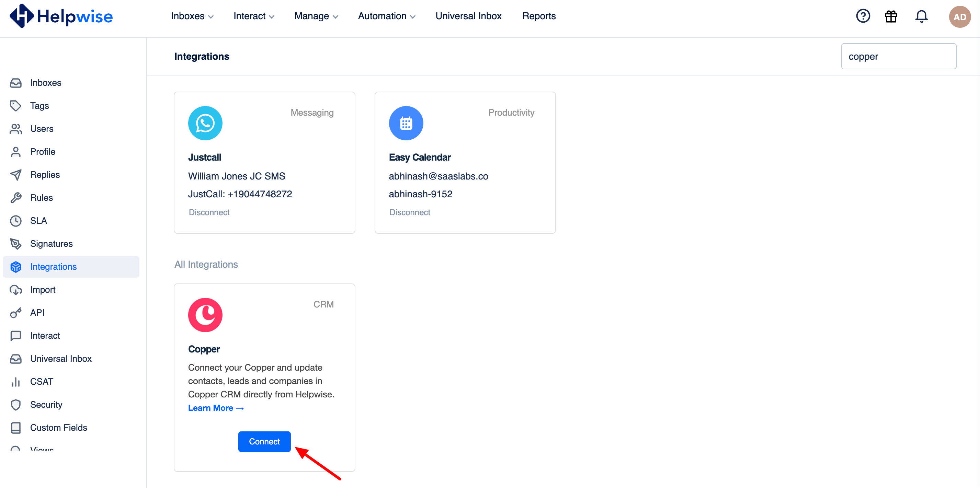
Task: Open Universal Inbox from top navigation
Action: 468,16
